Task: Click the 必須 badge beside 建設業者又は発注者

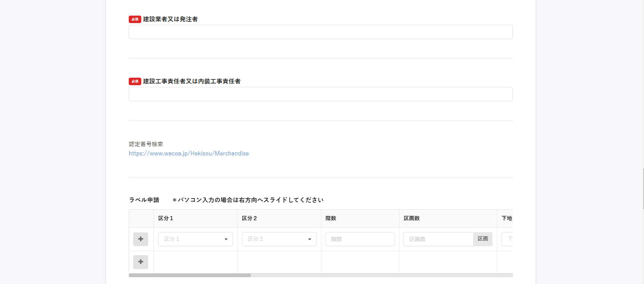Action: pos(135,19)
